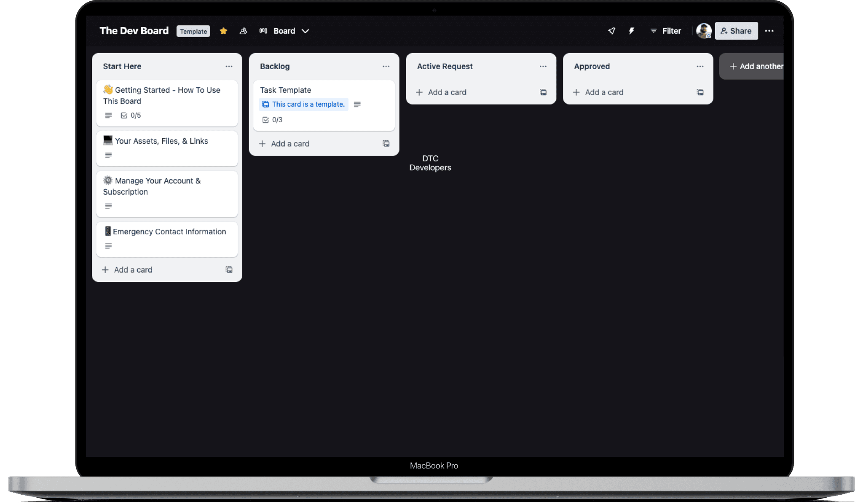This screenshot has height=504, width=863.
Task: Open Start Here list actions menu
Action: [229, 66]
